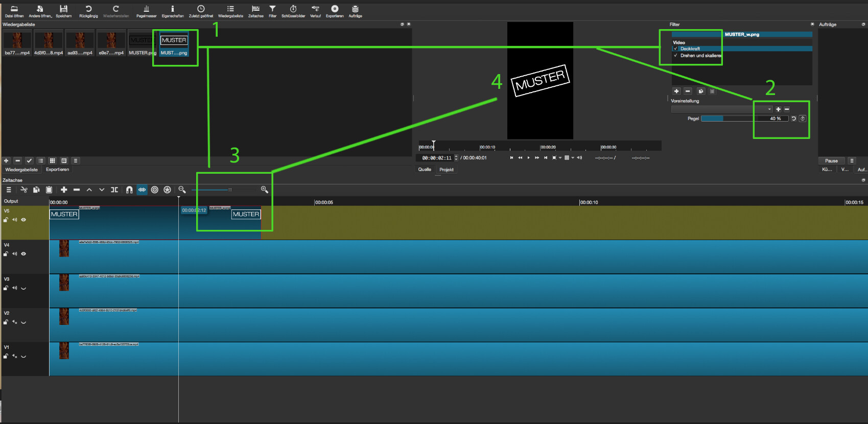Click the Exportieren toolbar icon
Viewport: 868px width, 424px height.
pyautogui.click(x=335, y=11)
